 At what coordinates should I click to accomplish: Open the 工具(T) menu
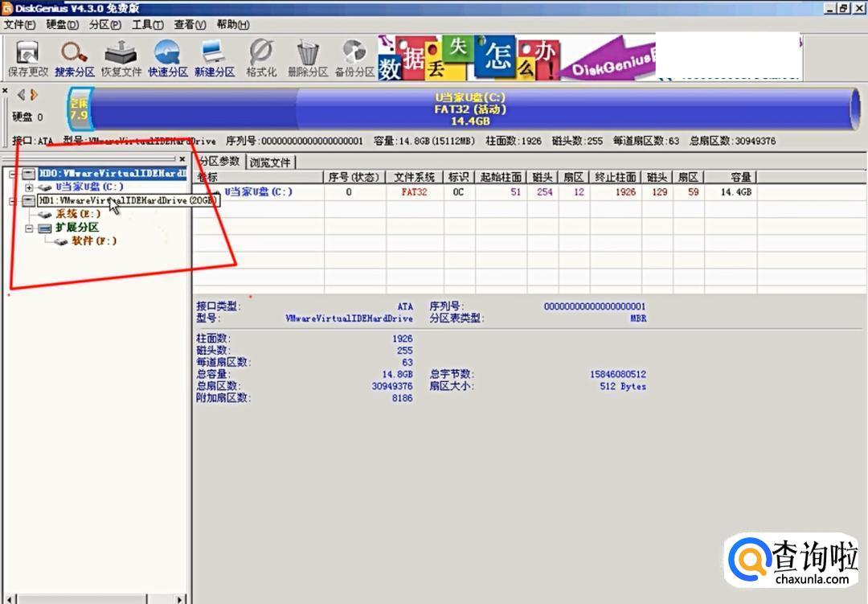147,25
